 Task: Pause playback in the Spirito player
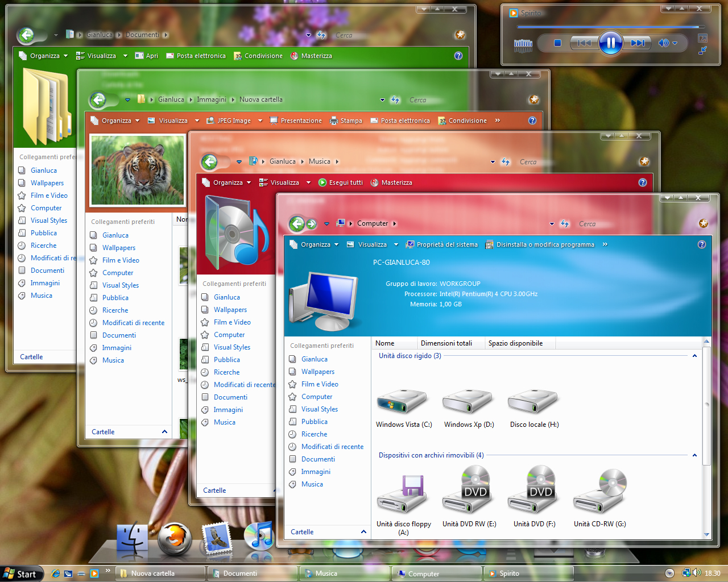coord(610,43)
